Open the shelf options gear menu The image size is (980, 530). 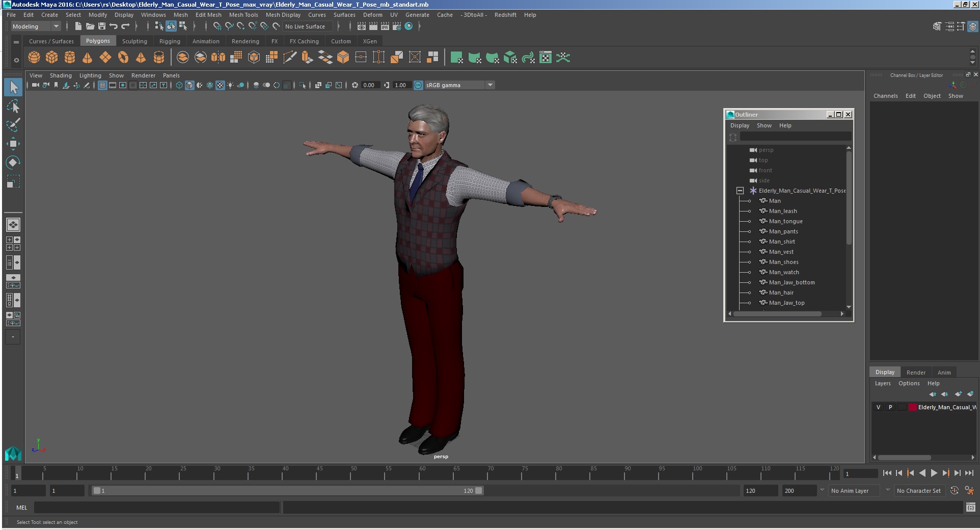click(x=16, y=60)
